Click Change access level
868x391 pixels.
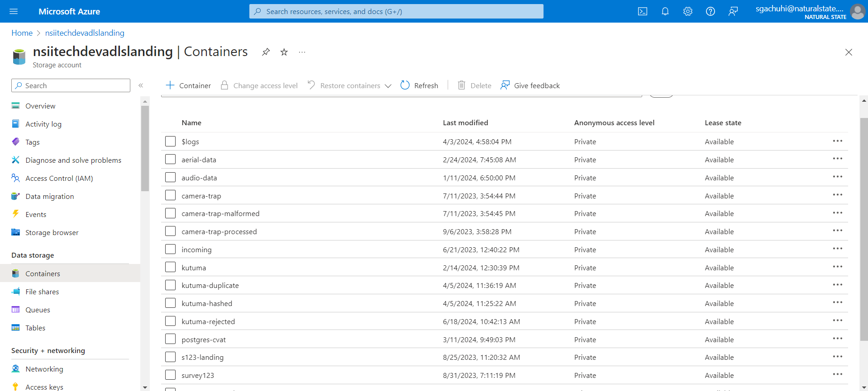[x=259, y=85]
